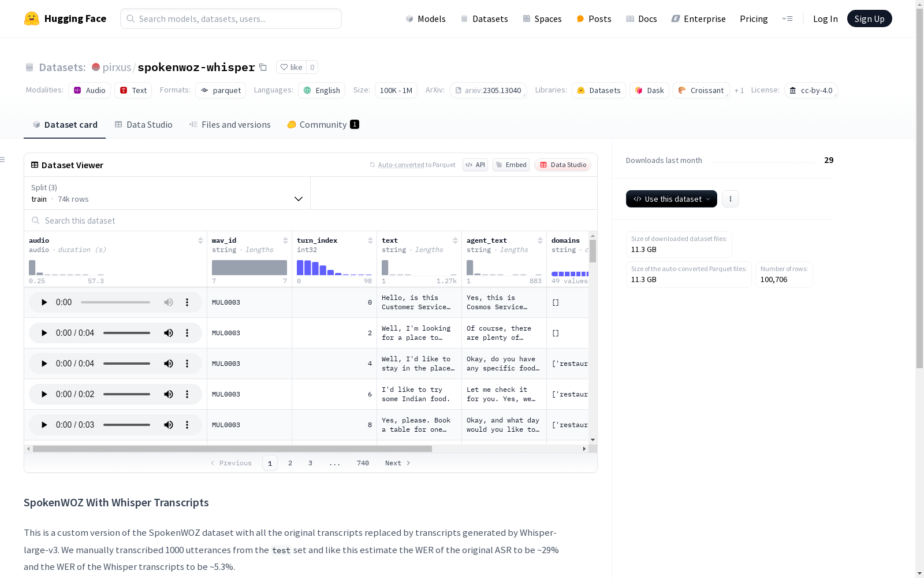Seek in the turn index 6 audio timeline
The height and width of the screenshot is (578, 924).
click(x=126, y=394)
